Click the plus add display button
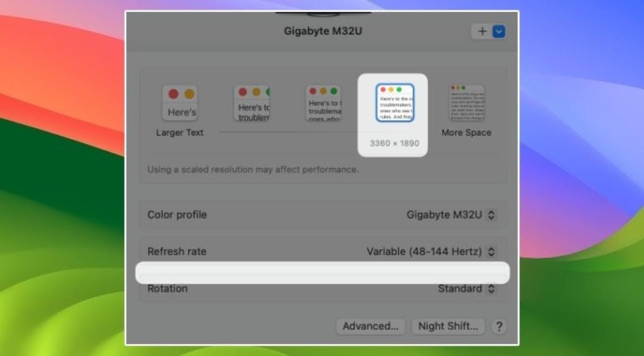The height and width of the screenshot is (356, 644). click(482, 32)
